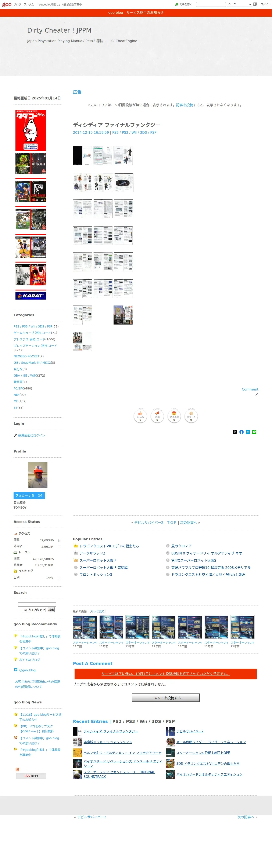272x868 pixels.
Task: Click the green pen icon beside 記事を書く
Action: coord(177,4)
